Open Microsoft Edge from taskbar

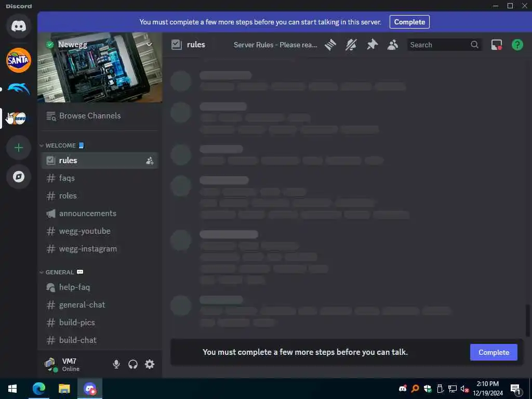click(x=39, y=389)
